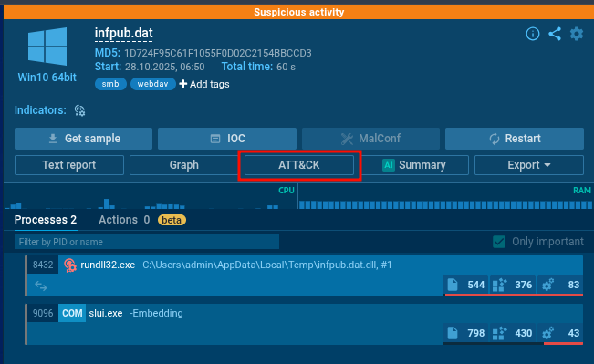
Task: Click the smb tag
Action: [x=110, y=84]
